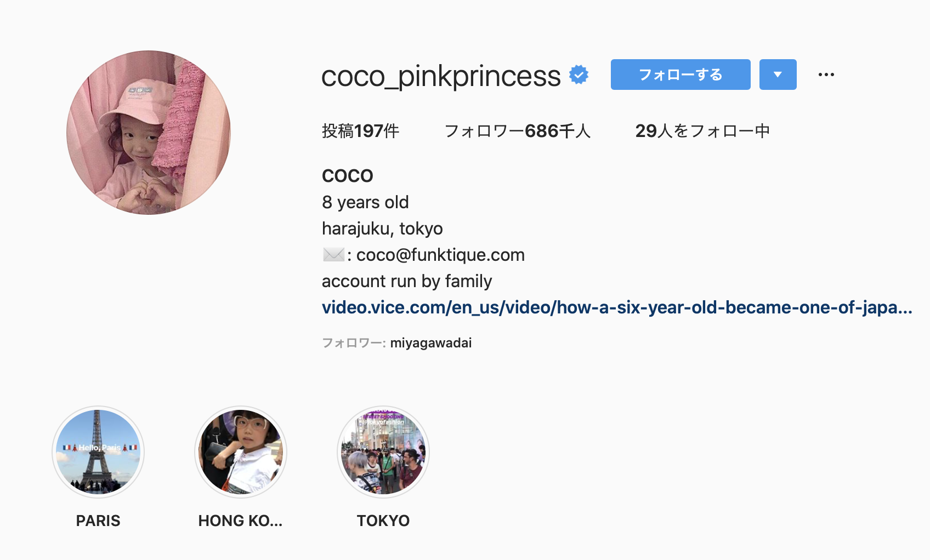Click the envelope email icon in bio
The image size is (930, 560).
[x=333, y=254]
